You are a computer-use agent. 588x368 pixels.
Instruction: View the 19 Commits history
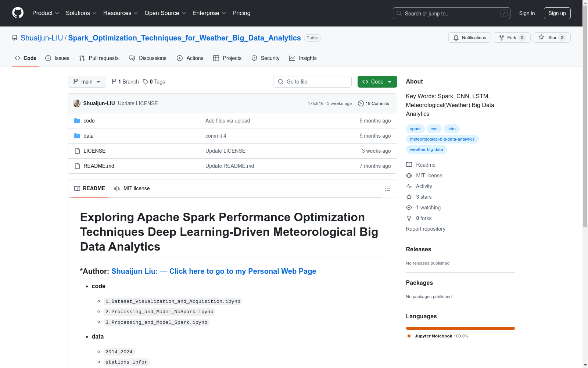tap(373, 103)
